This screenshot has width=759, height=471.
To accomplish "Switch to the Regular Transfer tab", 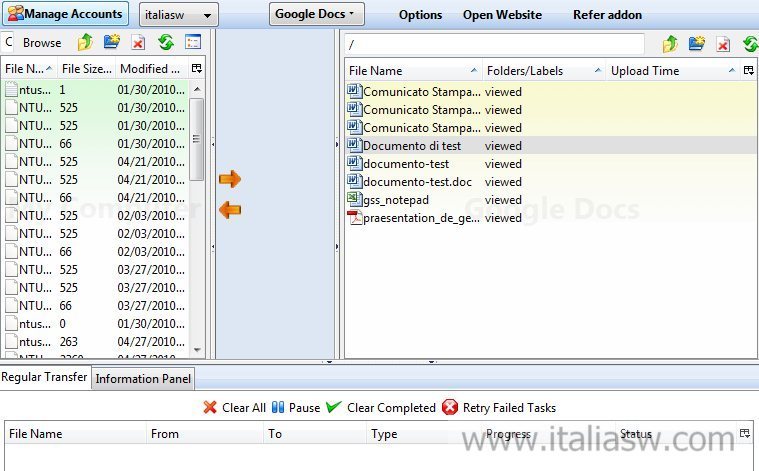I will click(45, 377).
